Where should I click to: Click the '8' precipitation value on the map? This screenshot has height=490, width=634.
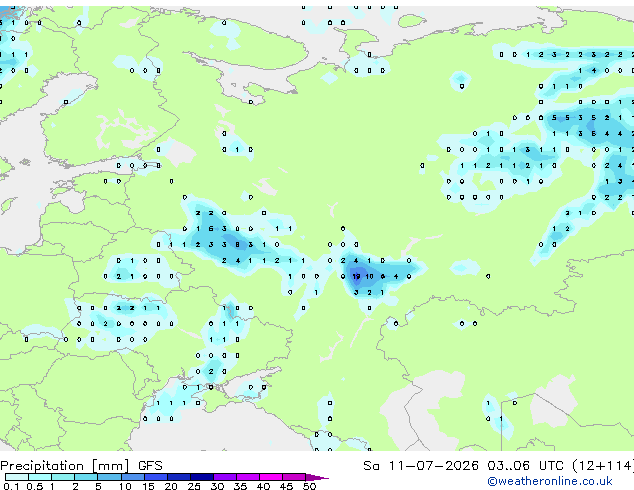click(237, 245)
